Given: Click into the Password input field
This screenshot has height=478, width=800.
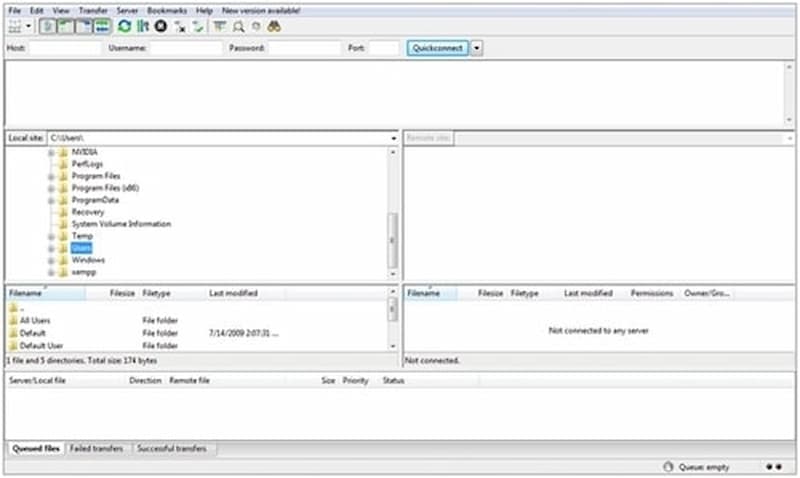Looking at the screenshot, I should [305, 48].
